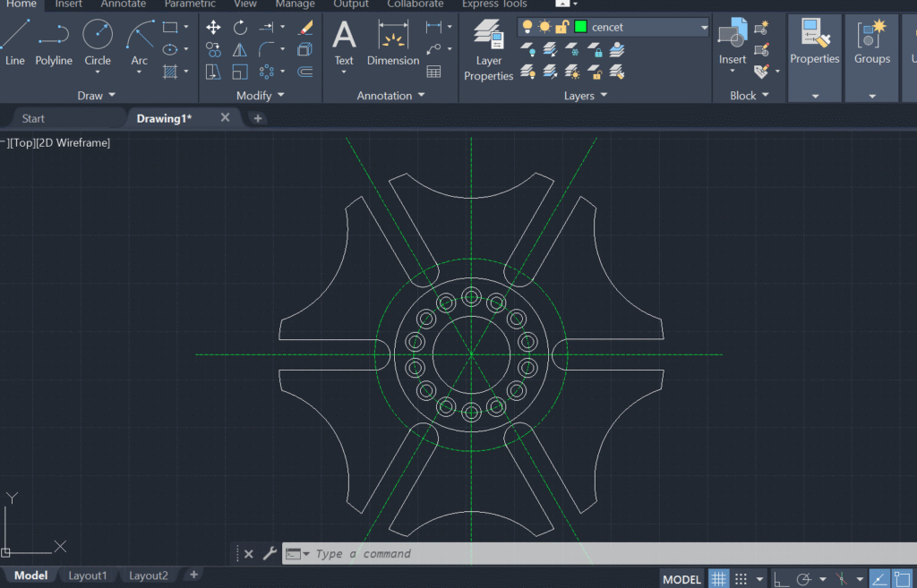The image size is (917, 588).
Task: Expand the Modify panel
Action: tap(261, 95)
